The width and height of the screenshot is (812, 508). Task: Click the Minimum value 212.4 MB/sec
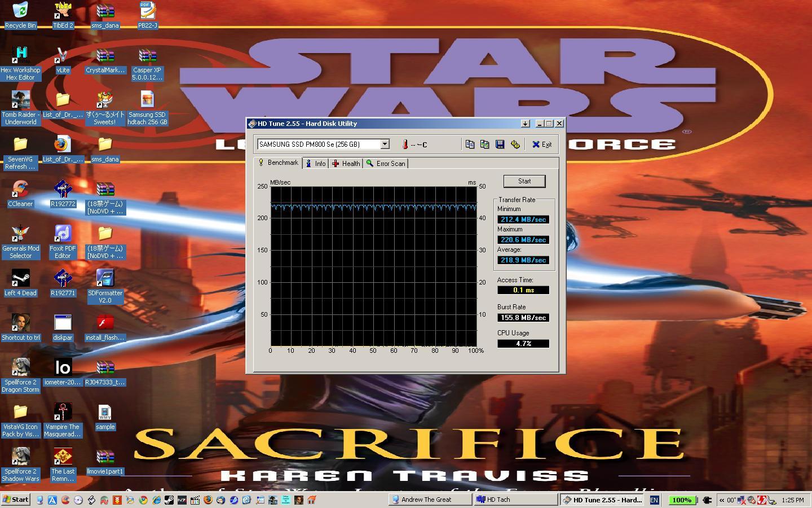(x=523, y=220)
